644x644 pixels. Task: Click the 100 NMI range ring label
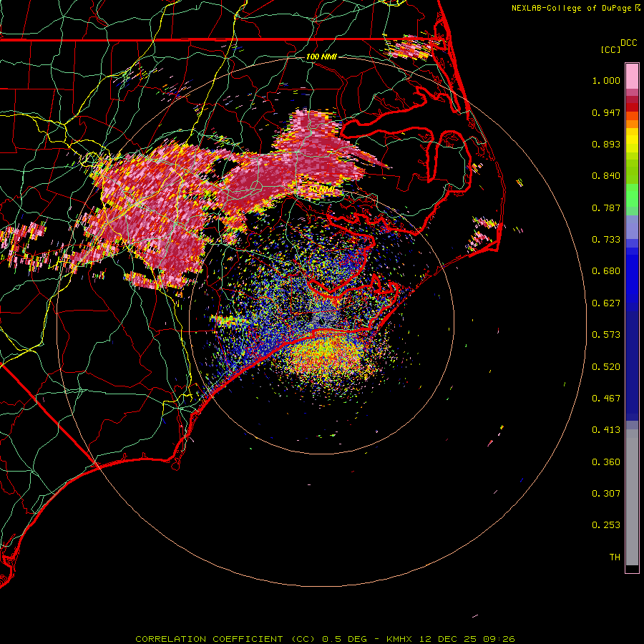click(x=321, y=57)
